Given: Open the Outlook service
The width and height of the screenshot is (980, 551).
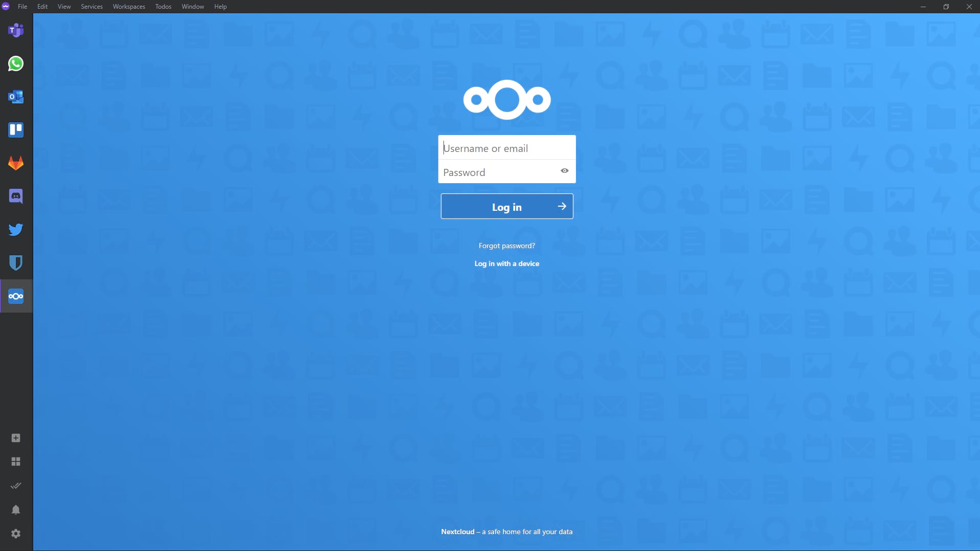Looking at the screenshot, I should 16,97.
